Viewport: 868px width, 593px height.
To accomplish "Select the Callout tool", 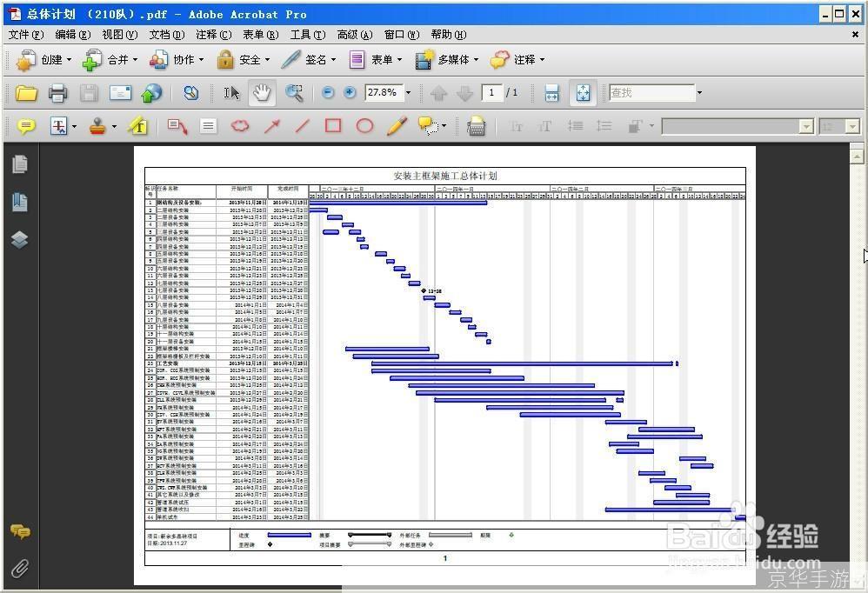I will (177, 127).
